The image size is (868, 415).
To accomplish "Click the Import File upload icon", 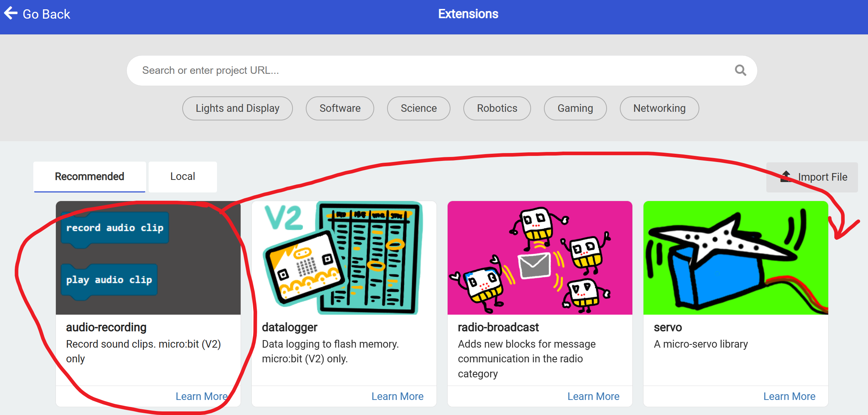I will pyautogui.click(x=787, y=177).
